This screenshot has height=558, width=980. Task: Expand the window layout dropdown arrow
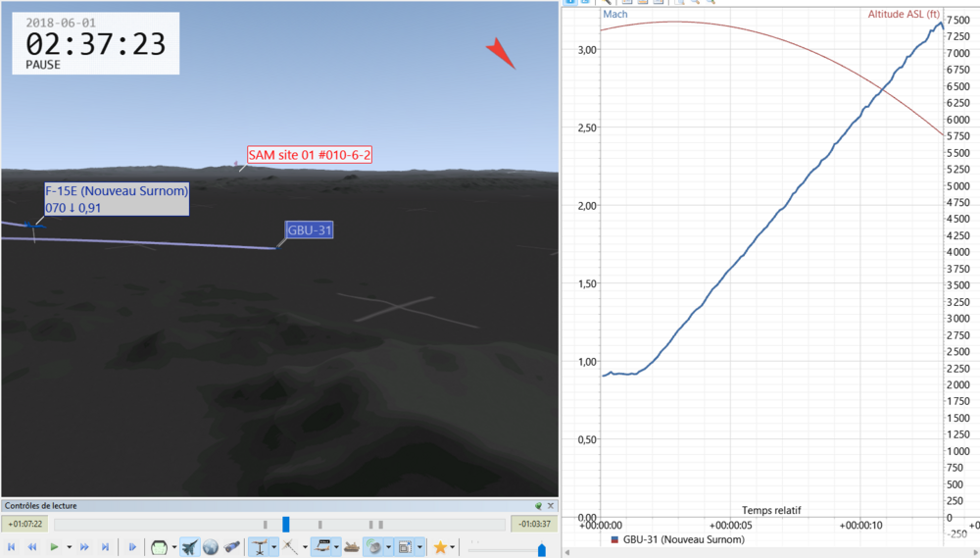point(420,547)
